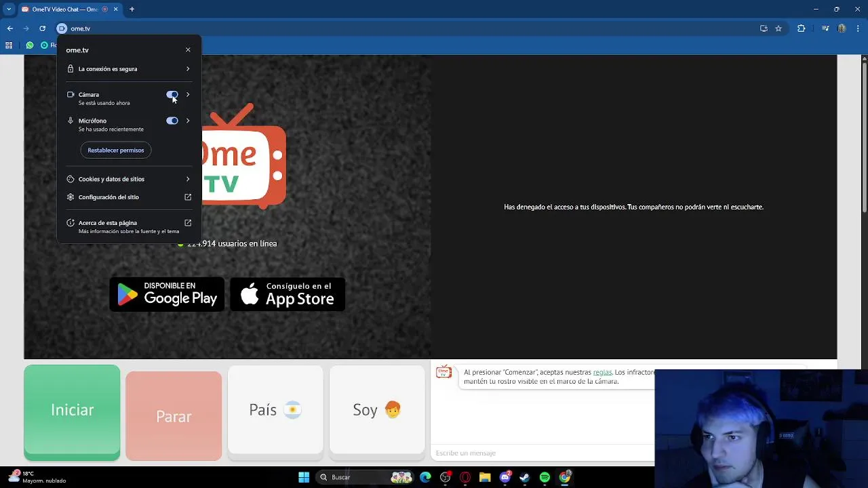Viewport: 868px width, 488px height.
Task: Click the Parar button
Action: coord(174,416)
